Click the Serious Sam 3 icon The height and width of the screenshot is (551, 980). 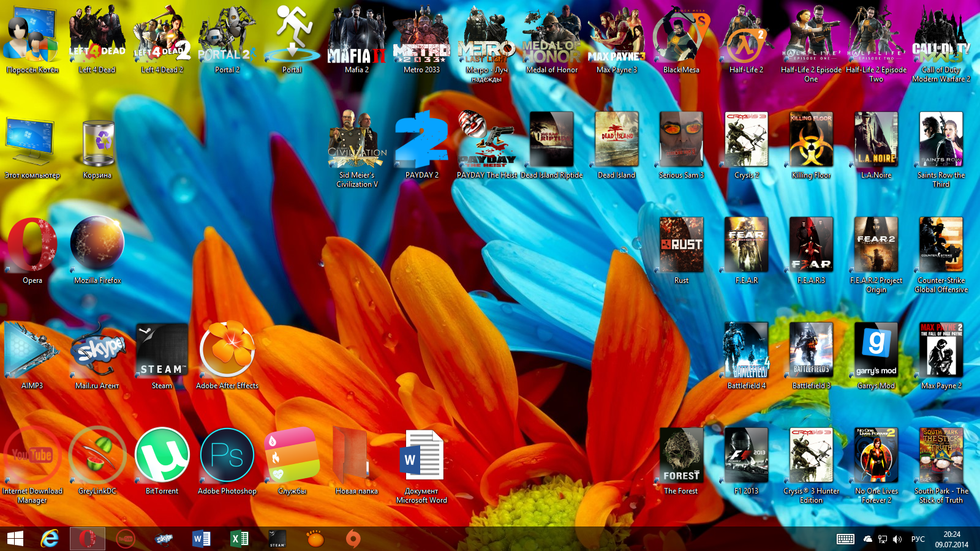point(682,140)
